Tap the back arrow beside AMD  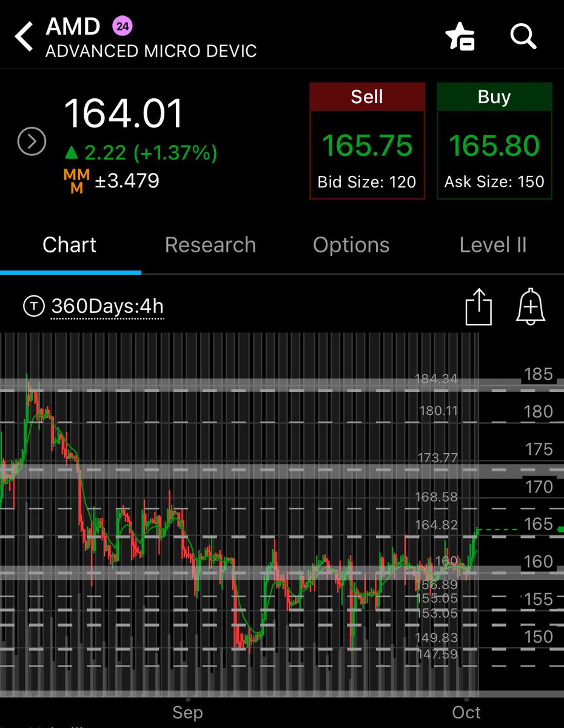point(24,37)
